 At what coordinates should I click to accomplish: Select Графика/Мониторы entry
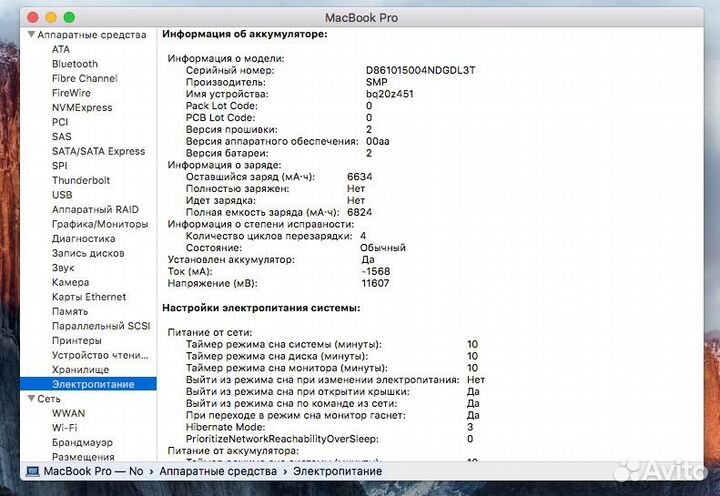coord(100,224)
